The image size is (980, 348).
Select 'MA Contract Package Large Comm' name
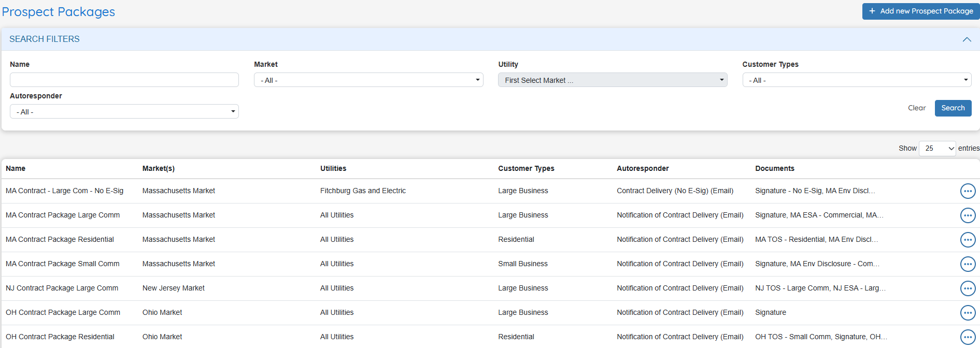(63, 215)
